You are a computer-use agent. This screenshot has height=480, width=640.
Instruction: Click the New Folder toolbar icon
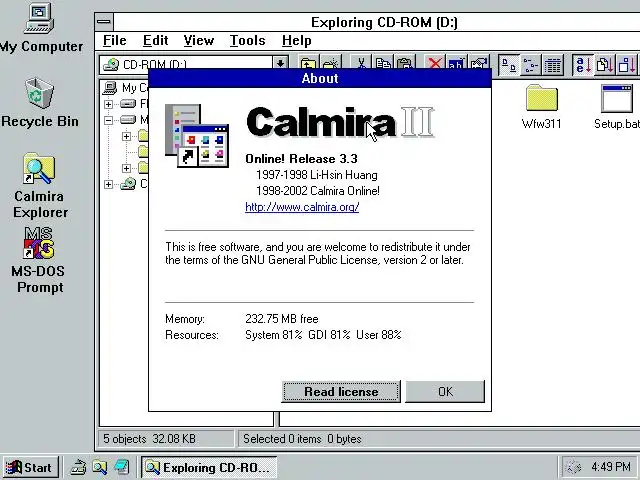click(330, 64)
